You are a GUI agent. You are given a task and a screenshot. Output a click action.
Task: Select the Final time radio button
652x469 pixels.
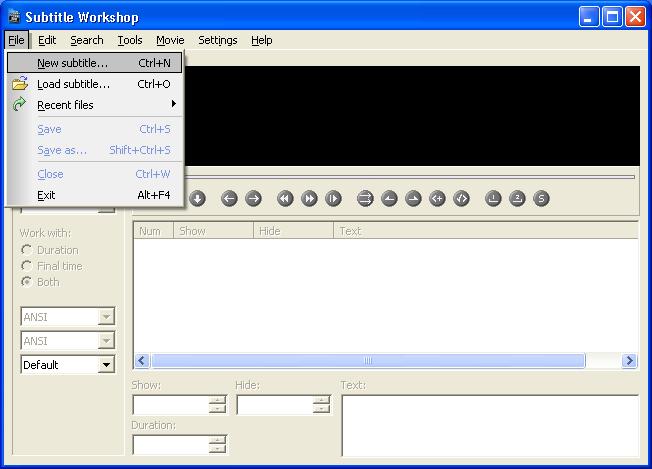point(27,266)
